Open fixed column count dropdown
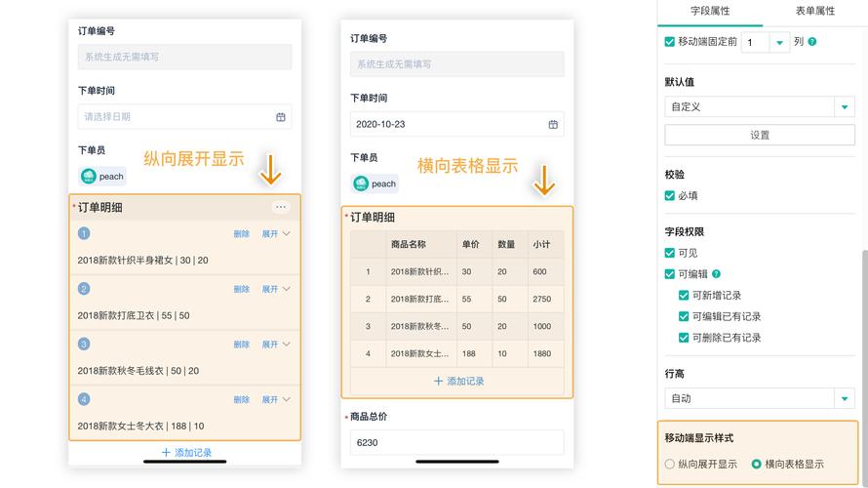Viewport: 868px width, 488px height. 779,42
